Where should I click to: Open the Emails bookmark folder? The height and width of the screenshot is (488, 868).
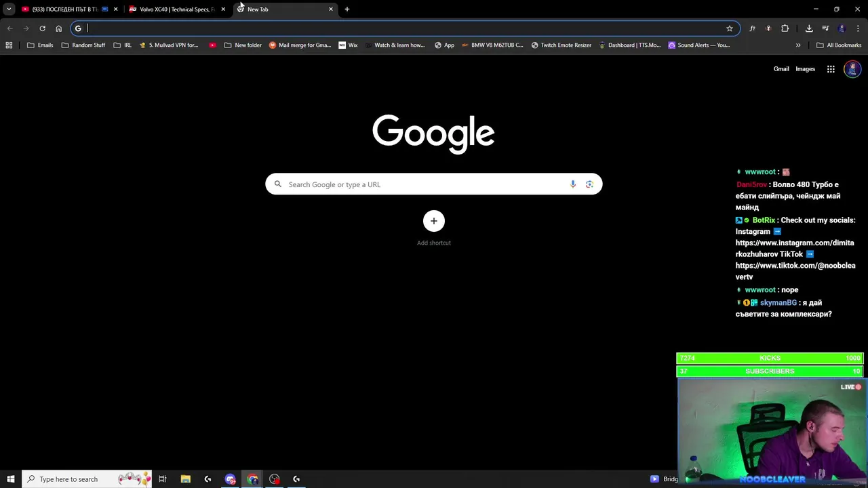click(x=40, y=45)
